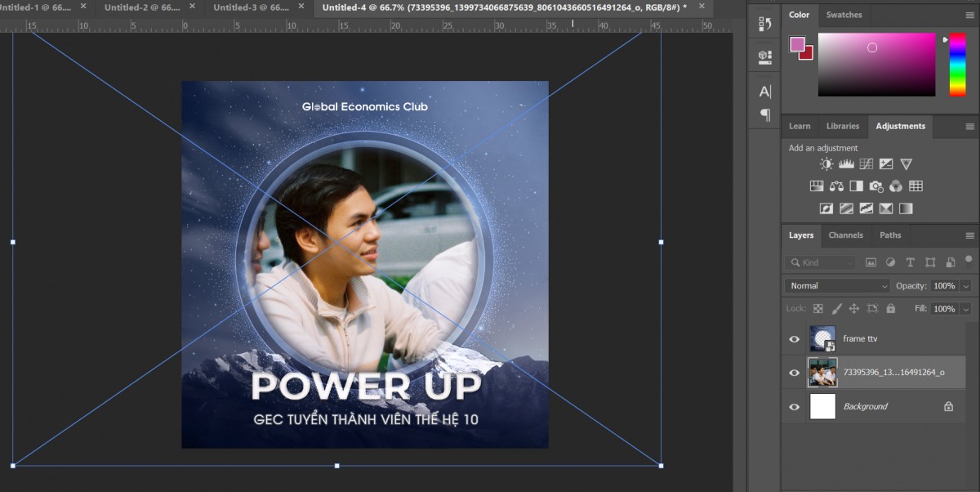Hide the 73395396 photo layer
This screenshot has height=492, width=980.
click(x=795, y=373)
